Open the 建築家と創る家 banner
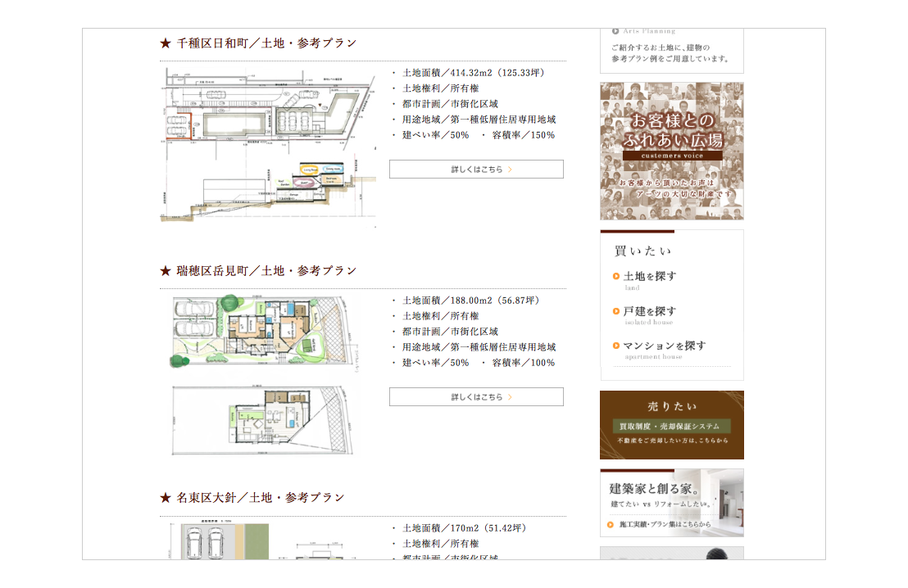908x588 pixels. click(671, 502)
